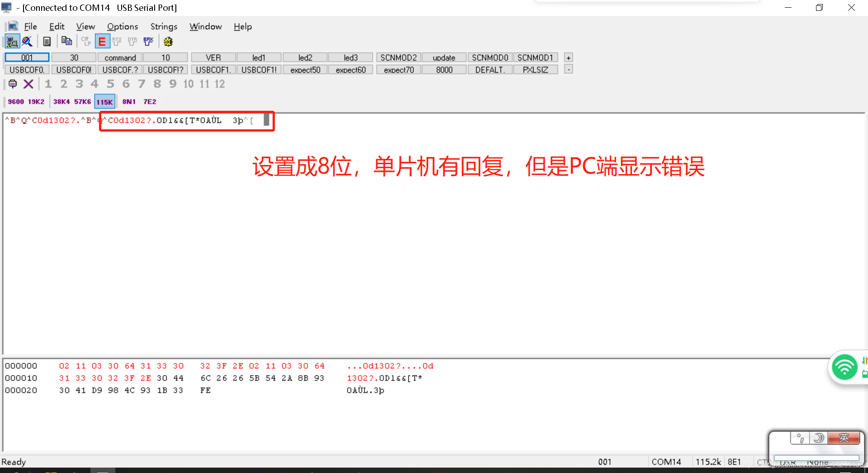
Task: Open the Strings menu
Action: (164, 27)
